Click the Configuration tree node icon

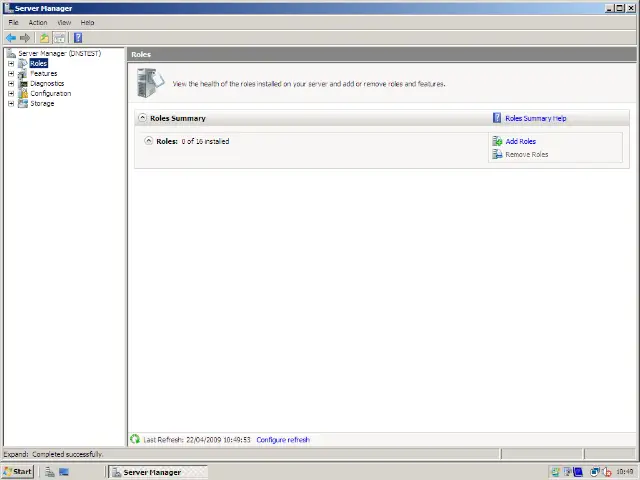point(23,93)
